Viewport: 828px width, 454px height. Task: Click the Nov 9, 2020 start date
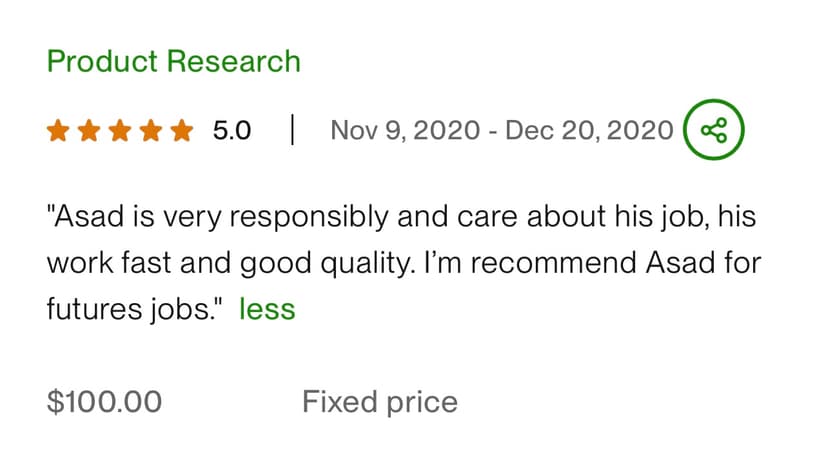click(x=405, y=131)
